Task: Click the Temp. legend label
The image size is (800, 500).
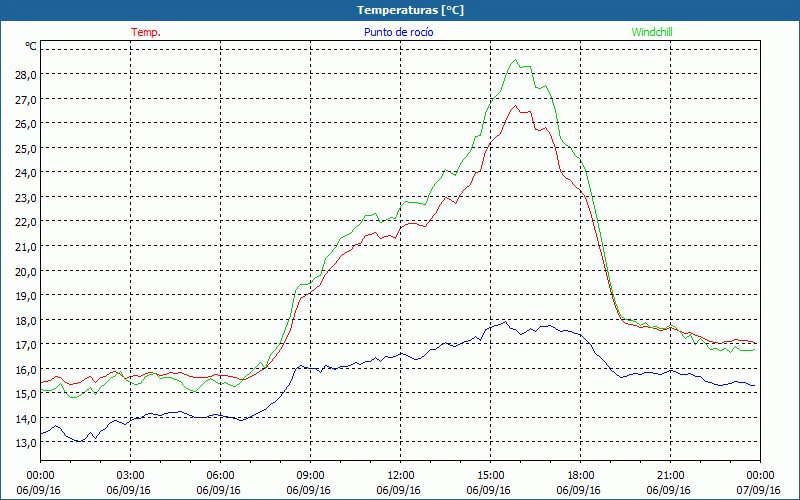Action: point(146,32)
